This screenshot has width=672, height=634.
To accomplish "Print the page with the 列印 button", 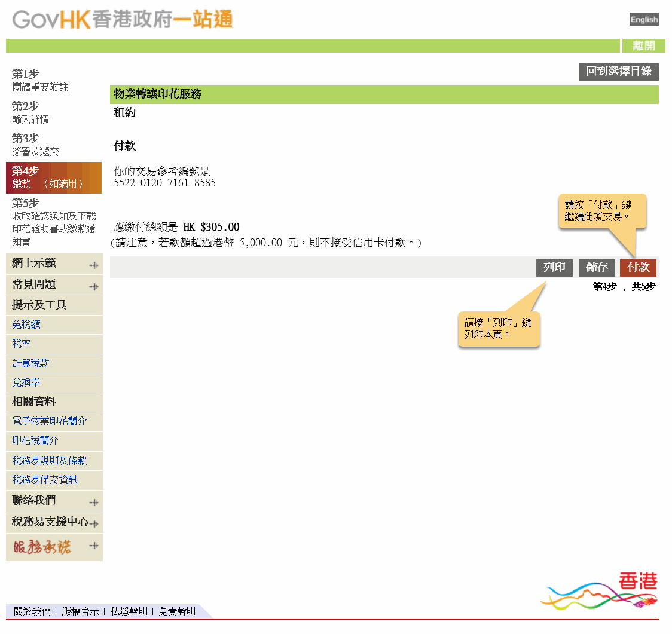I will (x=554, y=267).
